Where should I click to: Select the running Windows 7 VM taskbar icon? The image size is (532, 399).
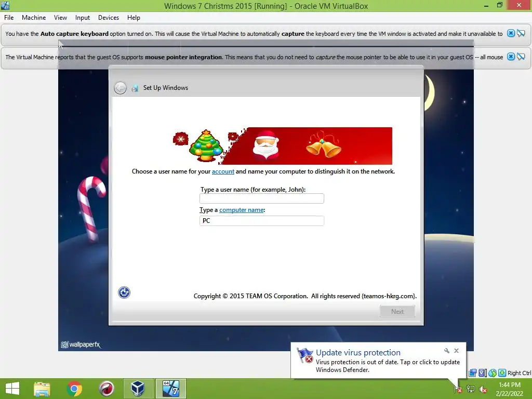(170, 389)
